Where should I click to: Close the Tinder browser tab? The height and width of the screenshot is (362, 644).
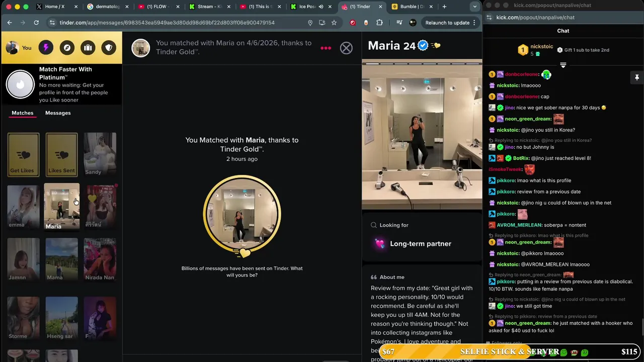point(380,7)
